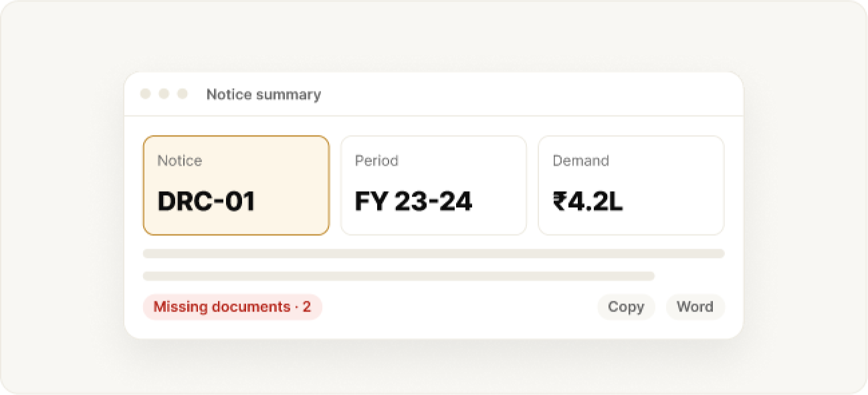
Task: Click the Missing documents · 2 badge
Action: [232, 307]
